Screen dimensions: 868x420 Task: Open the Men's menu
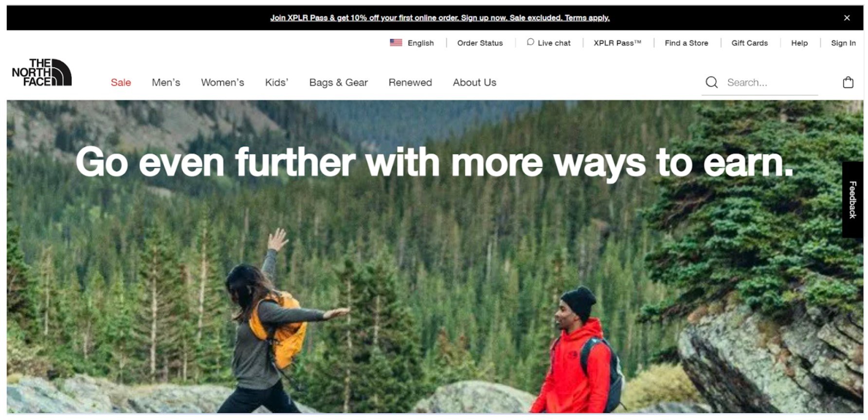[166, 83]
